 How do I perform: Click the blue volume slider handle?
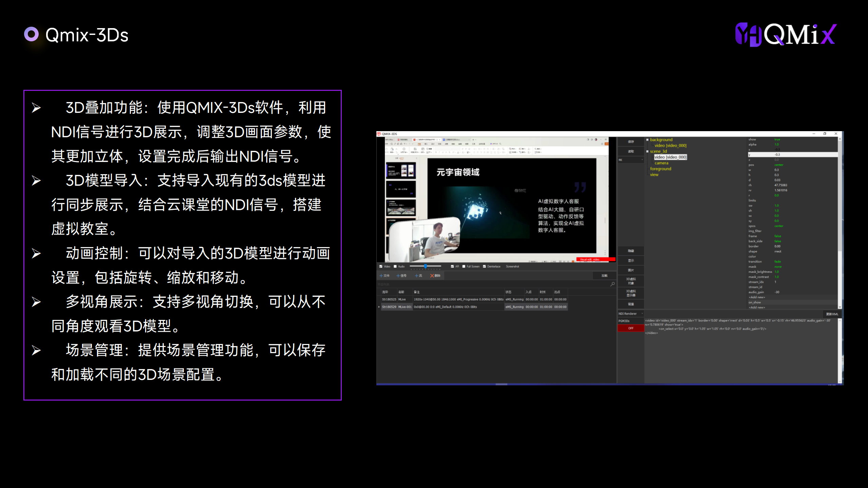pos(425,266)
